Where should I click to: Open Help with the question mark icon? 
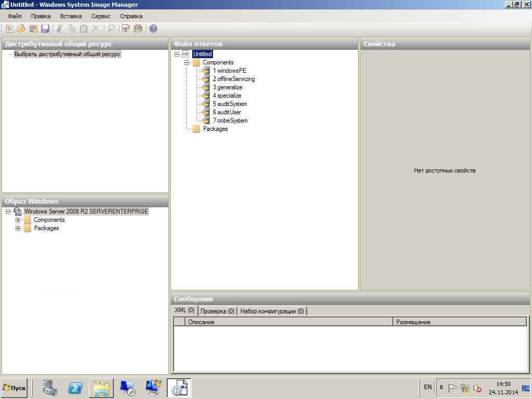click(x=153, y=29)
